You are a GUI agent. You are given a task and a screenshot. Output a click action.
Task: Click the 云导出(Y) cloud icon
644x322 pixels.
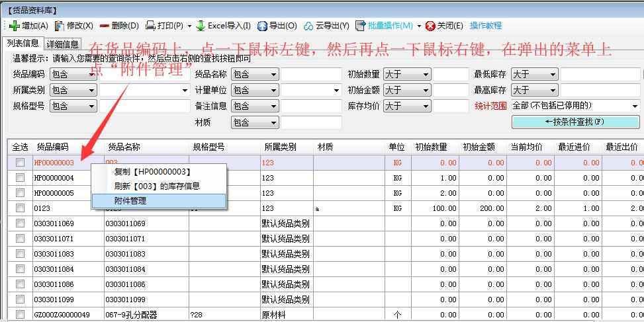(308, 26)
